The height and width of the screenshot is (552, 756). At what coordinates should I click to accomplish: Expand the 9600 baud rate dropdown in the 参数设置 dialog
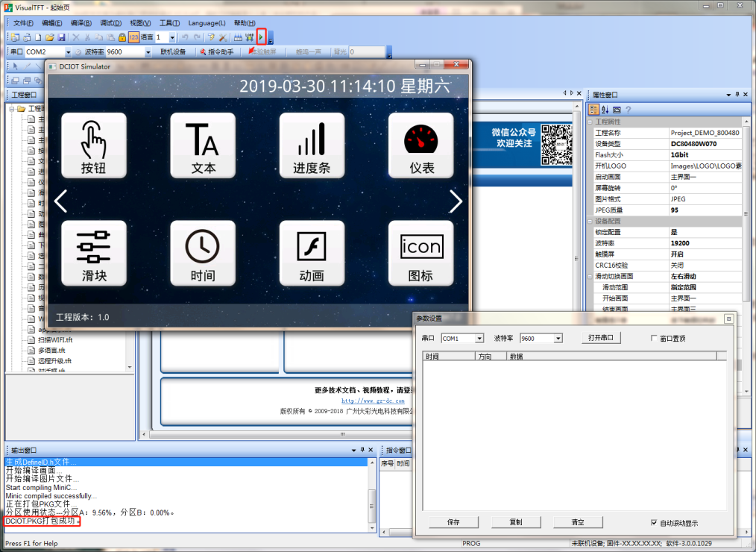[x=558, y=339]
